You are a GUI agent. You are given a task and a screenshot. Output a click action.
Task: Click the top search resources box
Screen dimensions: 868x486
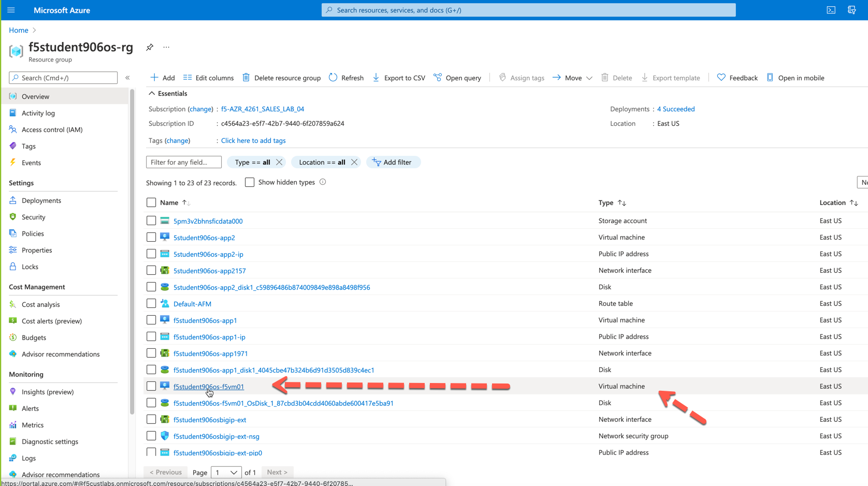[x=528, y=10]
